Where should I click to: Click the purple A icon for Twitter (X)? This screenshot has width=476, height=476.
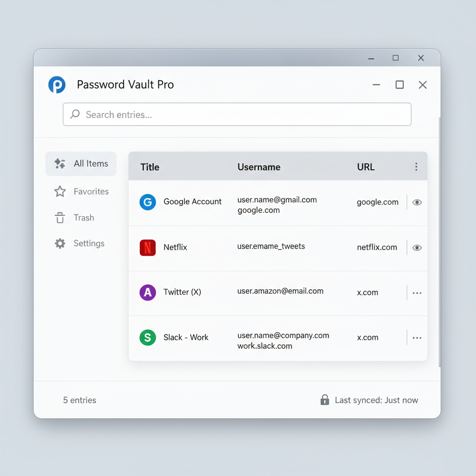tap(147, 293)
